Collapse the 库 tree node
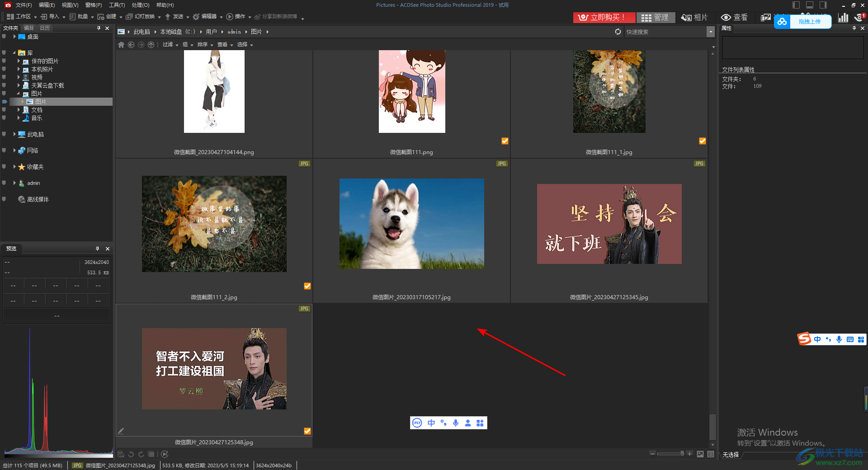868x470 pixels. pos(14,53)
